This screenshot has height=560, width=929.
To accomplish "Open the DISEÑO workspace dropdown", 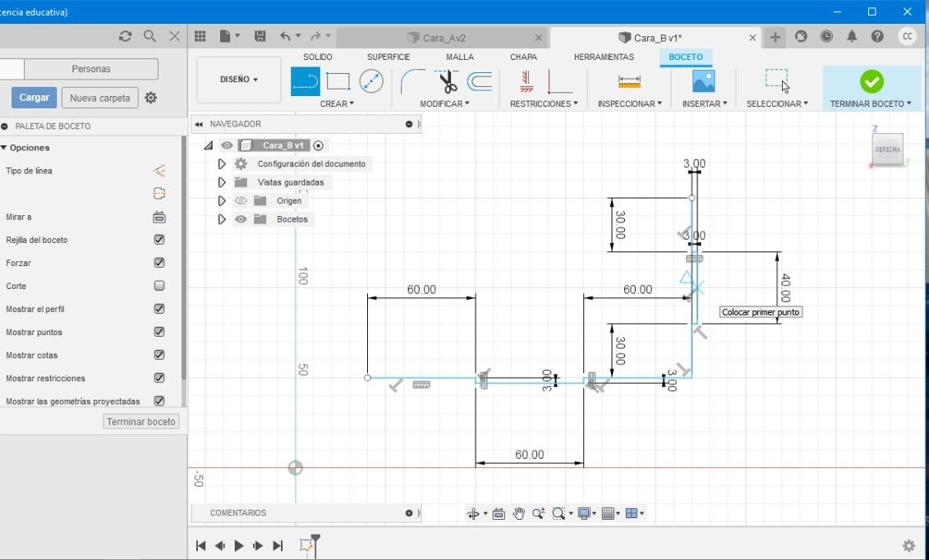I will pyautogui.click(x=239, y=80).
